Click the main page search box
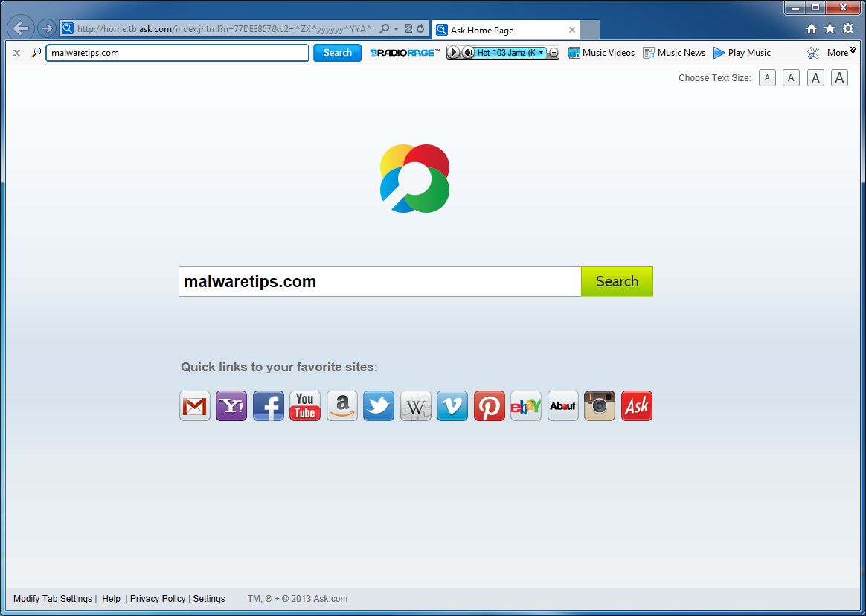The image size is (866, 616). click(380, 282)
